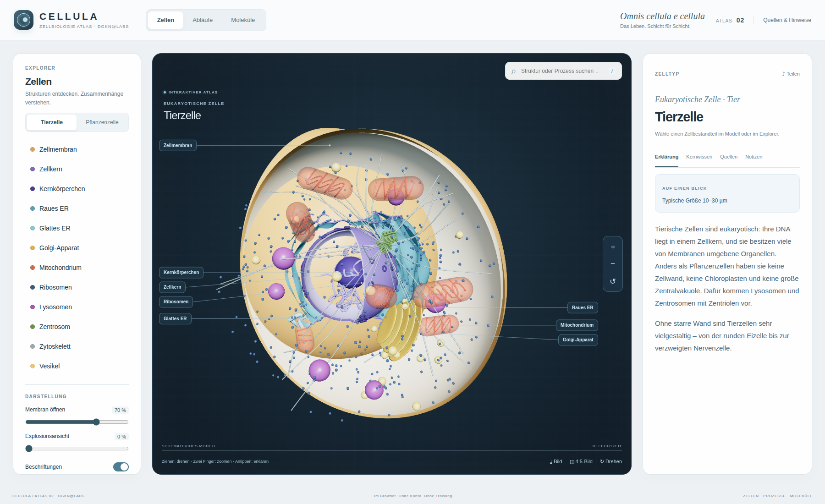The height and width of the screenshot is (504, 825).
Task: Open the Abläufe tab
Action: click(203, 20)
